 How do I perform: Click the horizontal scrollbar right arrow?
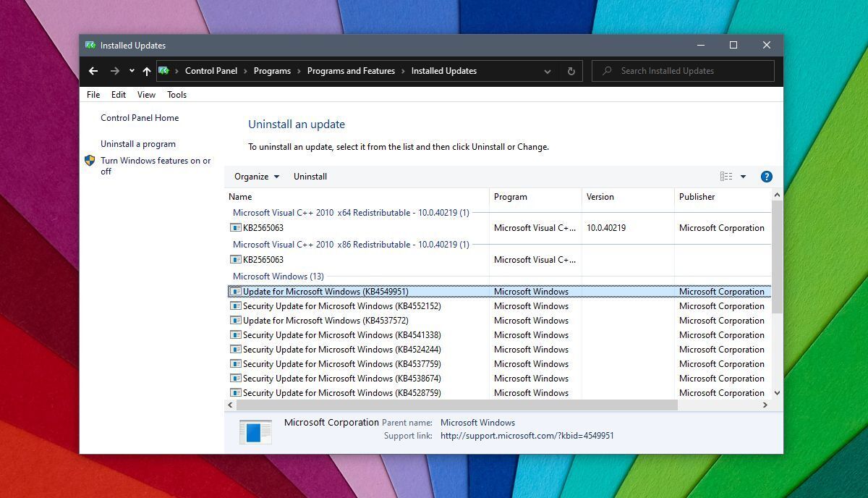(x=765, y=405)
